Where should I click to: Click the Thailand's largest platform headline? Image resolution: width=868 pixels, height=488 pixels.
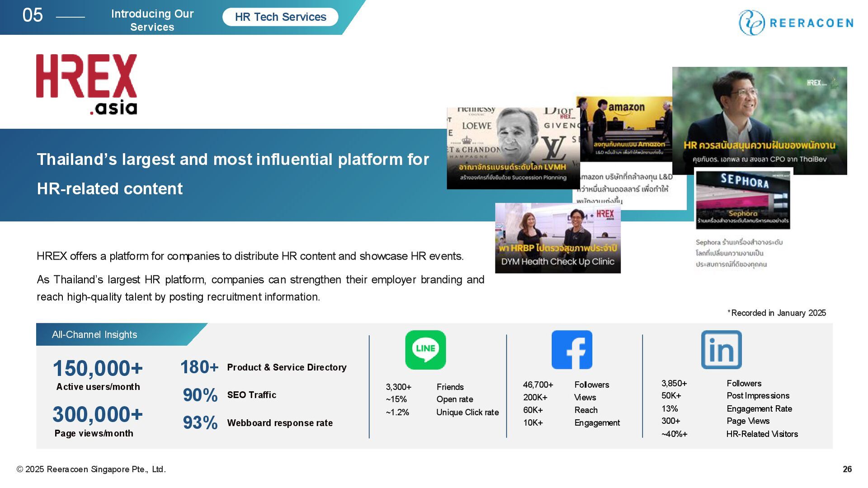233,174
